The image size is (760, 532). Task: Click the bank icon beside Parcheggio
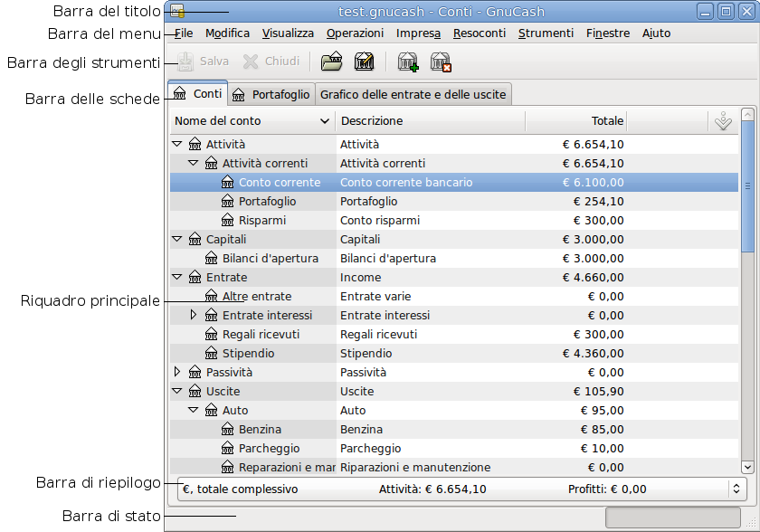pos(227,448)
